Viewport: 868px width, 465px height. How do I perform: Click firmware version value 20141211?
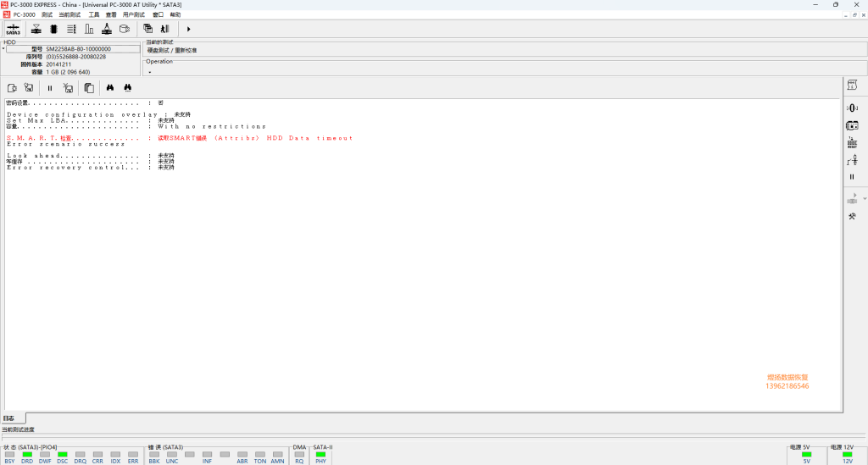point(58,64)
